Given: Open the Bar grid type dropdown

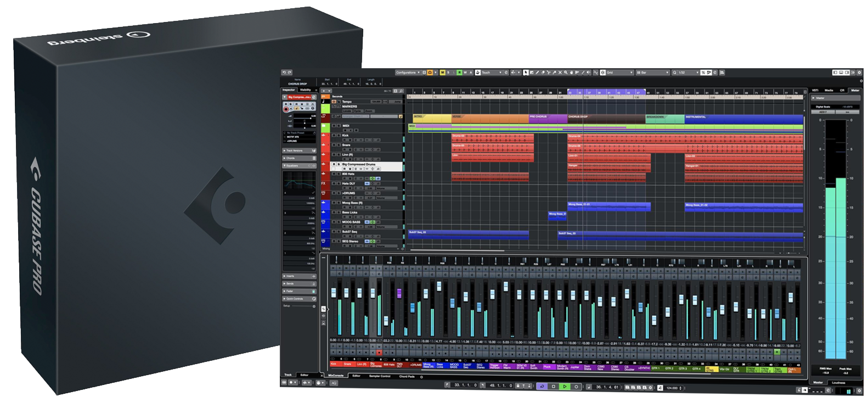Looking at the screenshot, I should pyautogui.click(x=652, y=72).
